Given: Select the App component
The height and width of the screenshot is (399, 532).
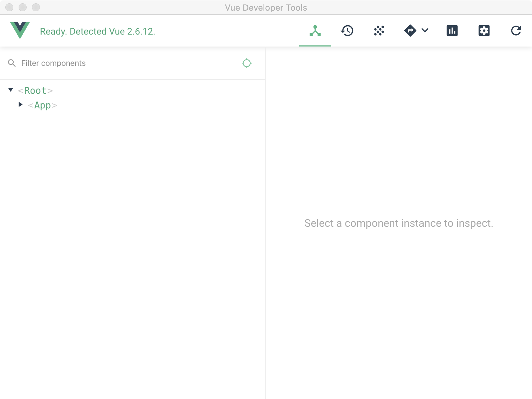Looking at the screenshot, I should point(43,105).
